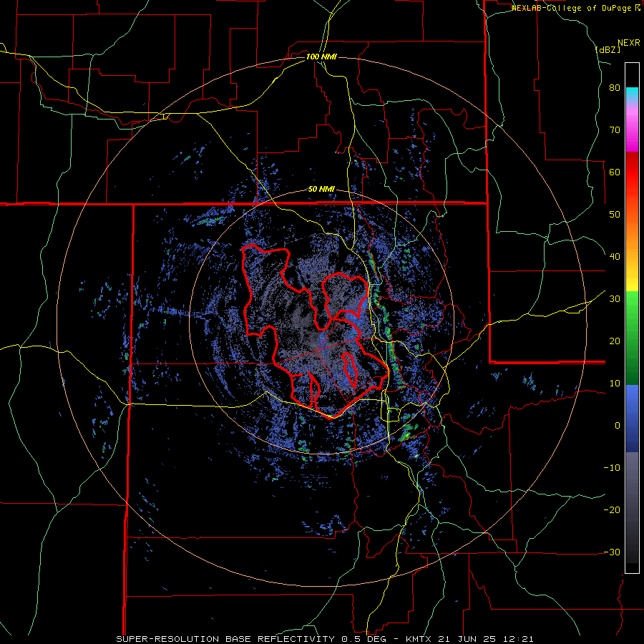Click the 40 value on dBZ scale
Screen dimensions: 644x644
(x=615, y=257)
